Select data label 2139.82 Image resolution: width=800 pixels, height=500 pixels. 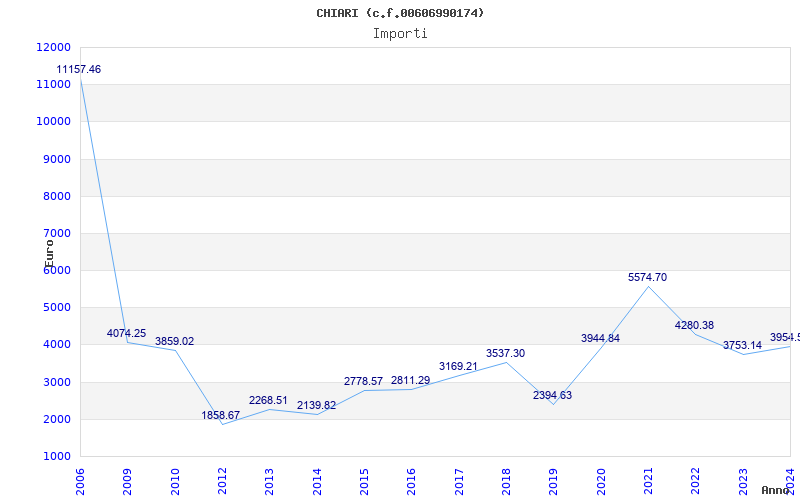click(316, 406)
